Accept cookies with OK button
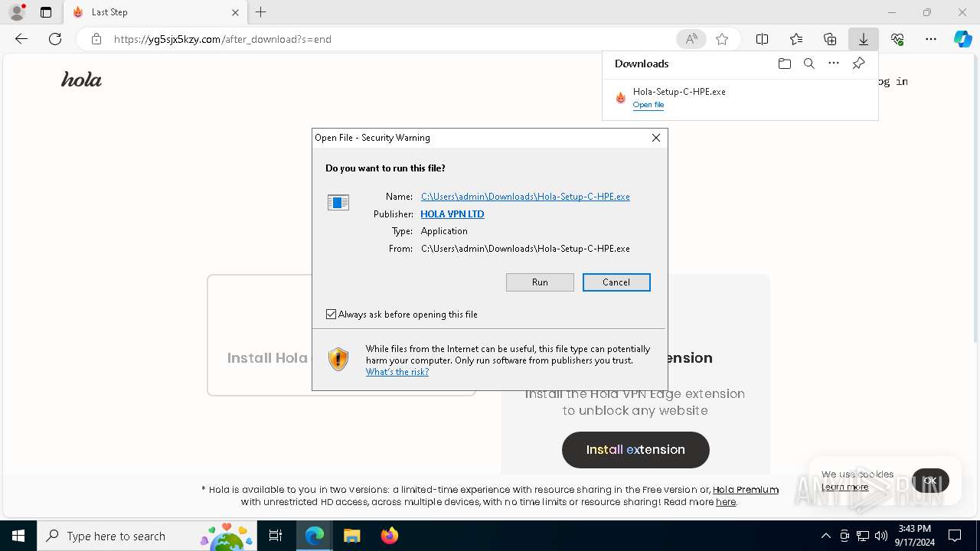The width and height of the screenshot is (980, 551). [930, 481]
